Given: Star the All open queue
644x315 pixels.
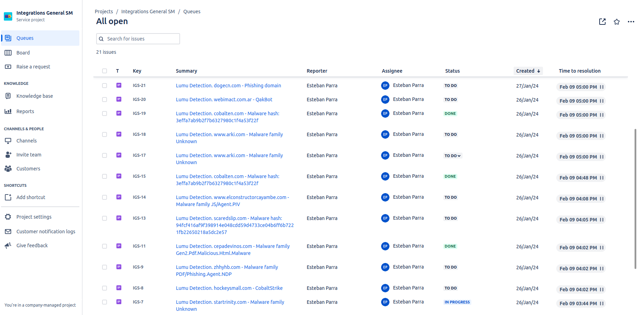Looking at the screenshot, I should pos(617,22).
